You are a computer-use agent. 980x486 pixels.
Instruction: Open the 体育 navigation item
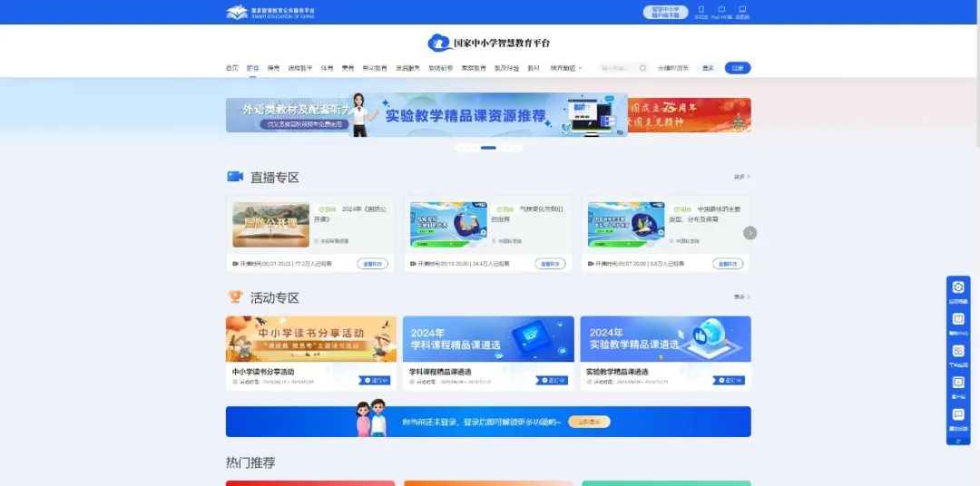click(x=327, y=68)
